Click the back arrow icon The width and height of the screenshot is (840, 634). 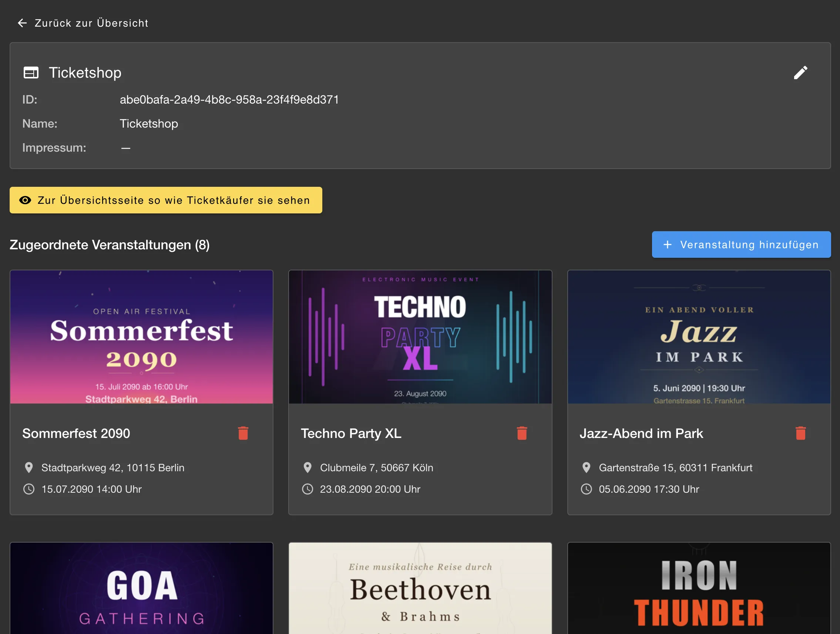tap(23, 23)
